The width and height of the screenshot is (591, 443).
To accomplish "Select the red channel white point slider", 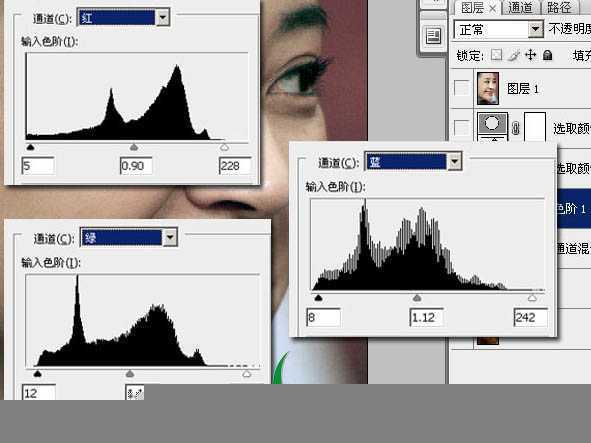I will coord(224,147).
